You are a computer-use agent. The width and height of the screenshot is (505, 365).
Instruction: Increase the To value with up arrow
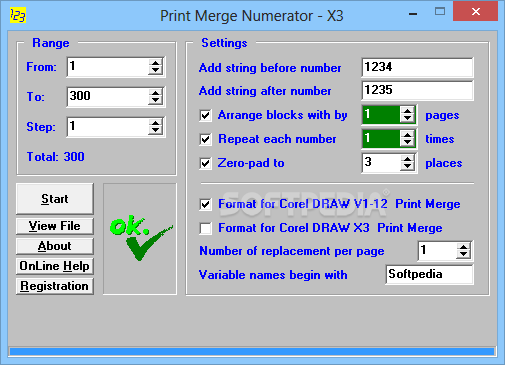(155, 93)
